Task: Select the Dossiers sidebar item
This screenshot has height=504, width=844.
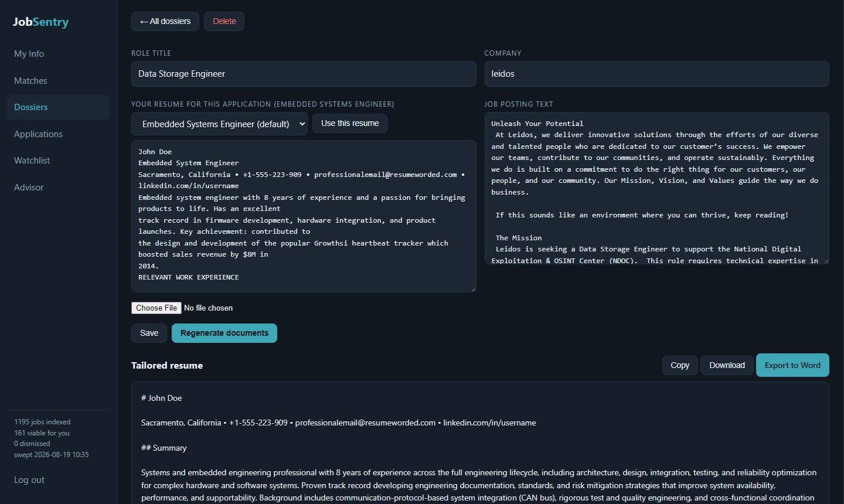Action: 58,107
